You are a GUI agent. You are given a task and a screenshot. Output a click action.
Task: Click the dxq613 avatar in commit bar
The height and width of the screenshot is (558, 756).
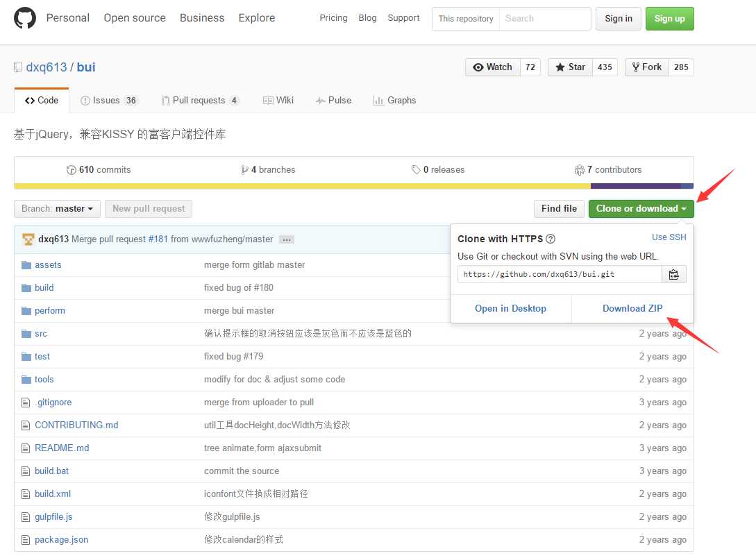pyautogui.click(x=28, y=239)
